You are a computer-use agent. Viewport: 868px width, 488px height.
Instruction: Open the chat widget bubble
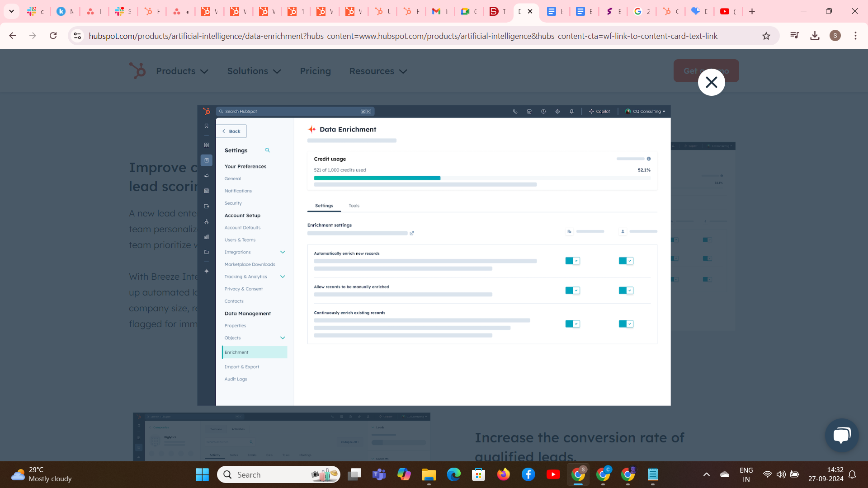[x=842, y=435]
